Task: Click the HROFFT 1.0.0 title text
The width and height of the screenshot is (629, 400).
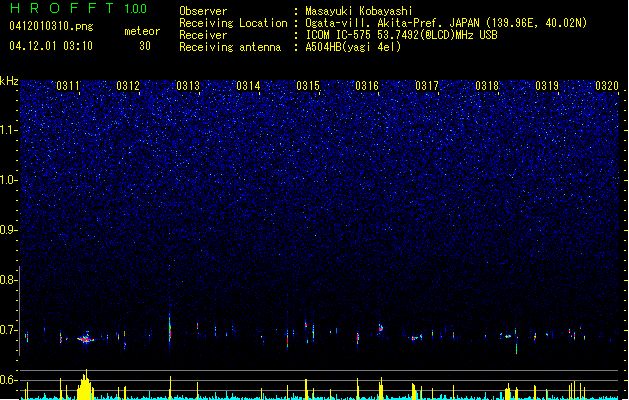Action: tap(78, 8)
